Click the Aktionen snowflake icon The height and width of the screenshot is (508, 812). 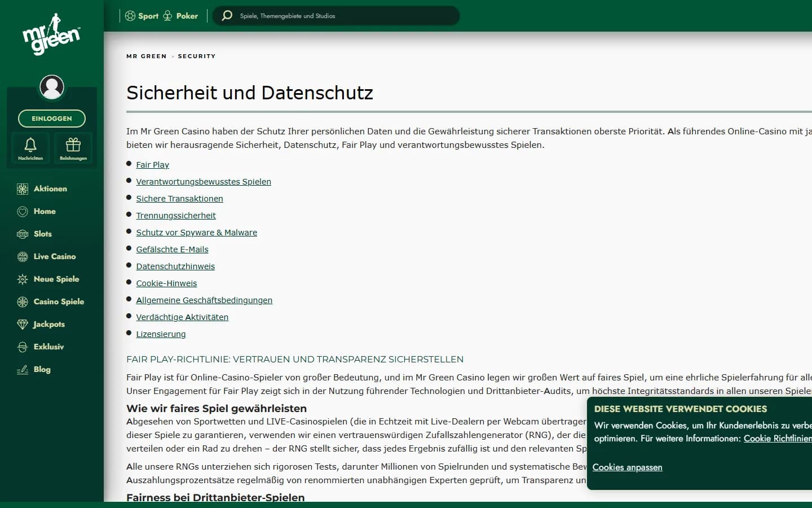[23, 189]
